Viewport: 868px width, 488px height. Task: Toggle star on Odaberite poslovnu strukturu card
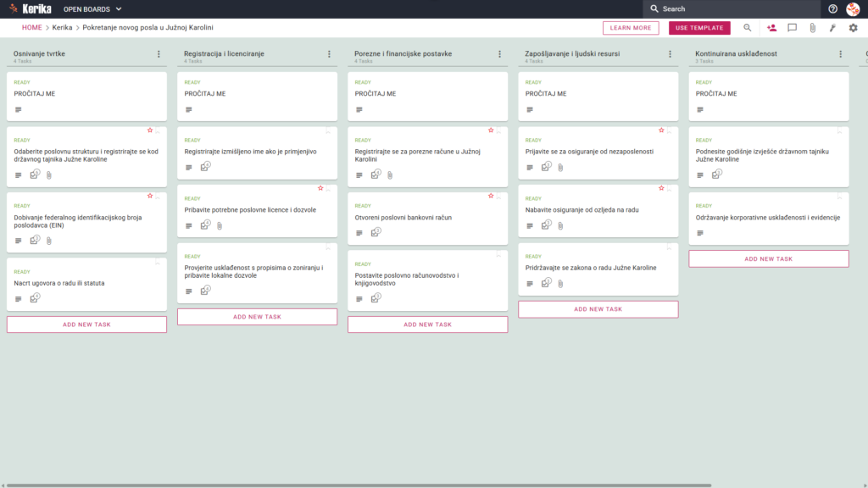[150, 130]
